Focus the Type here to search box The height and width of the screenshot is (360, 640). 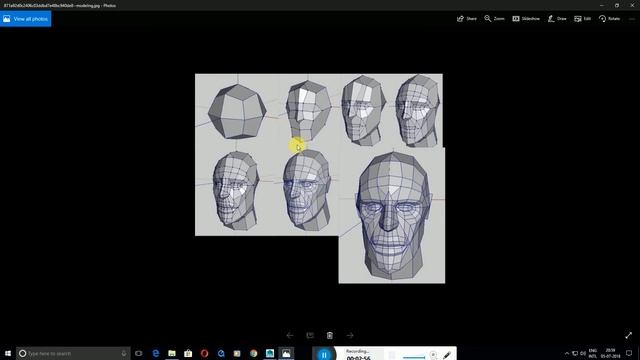click(x=73, y=353)
